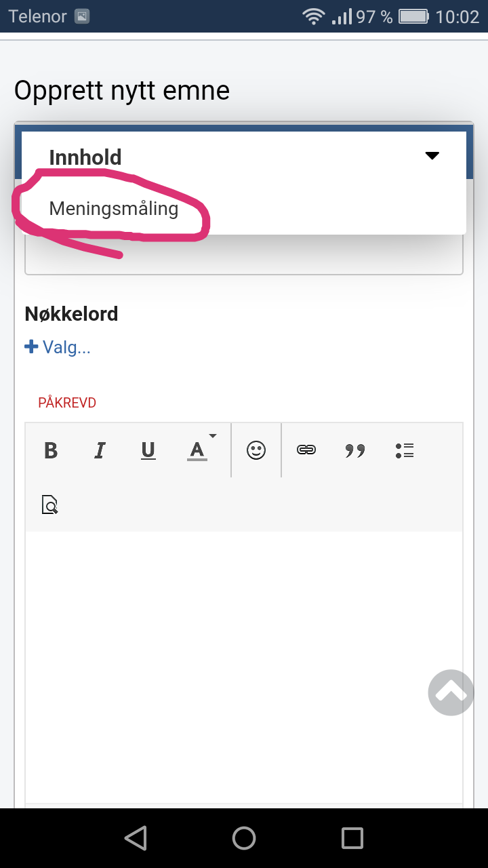Collapse dropdown with the black arrow

432,156
